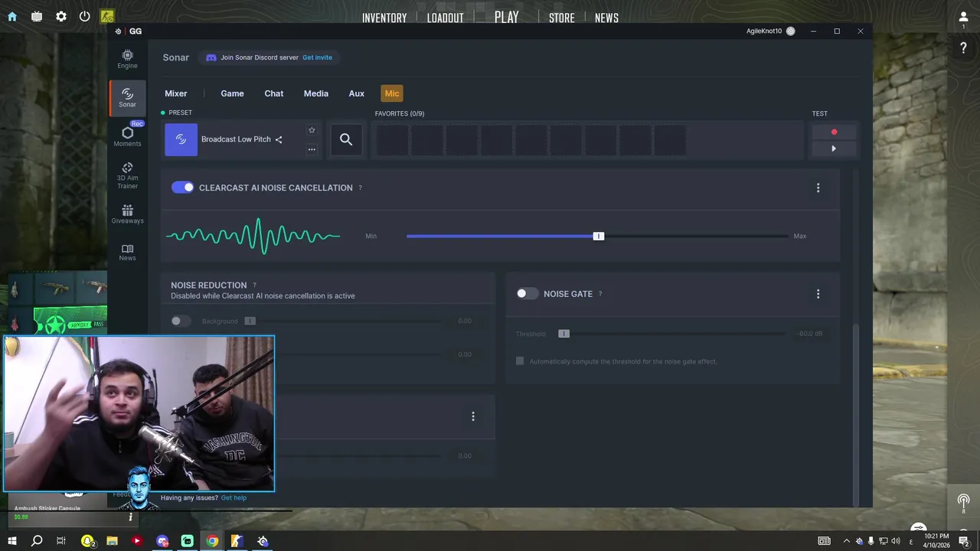
Task: Switch to the Media tab
Action: click(x=316, y=93)
